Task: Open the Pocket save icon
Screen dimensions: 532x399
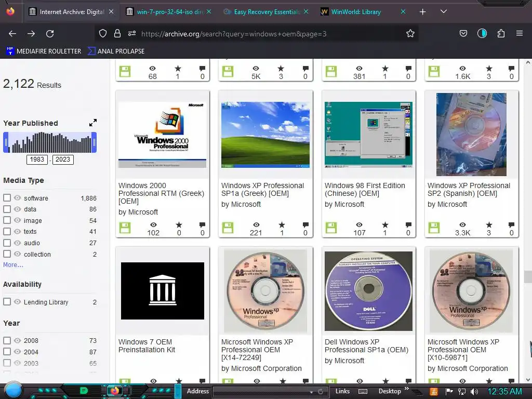Action: pos(463,33)
